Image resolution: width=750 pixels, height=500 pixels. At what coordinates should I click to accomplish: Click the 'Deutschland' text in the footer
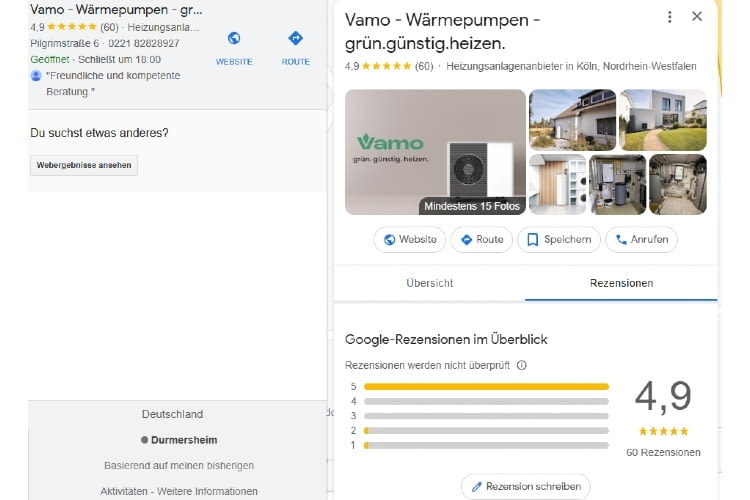pos(172,414)
